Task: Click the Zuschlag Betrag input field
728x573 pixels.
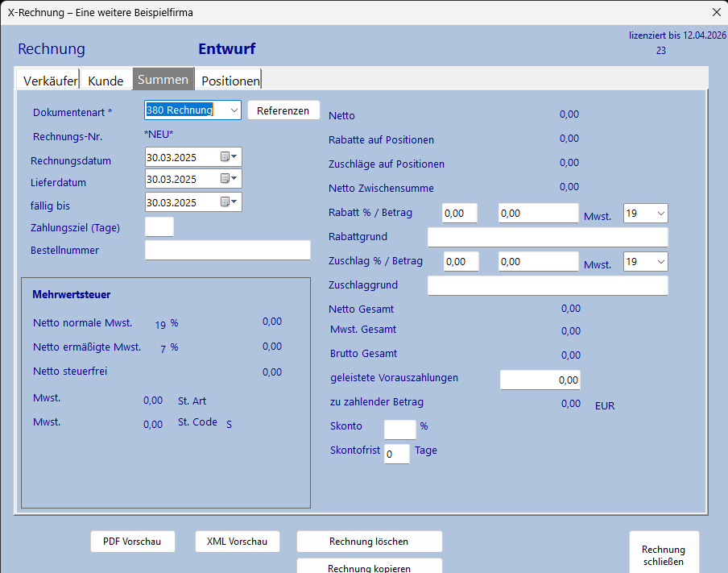Action: [539, 262]
